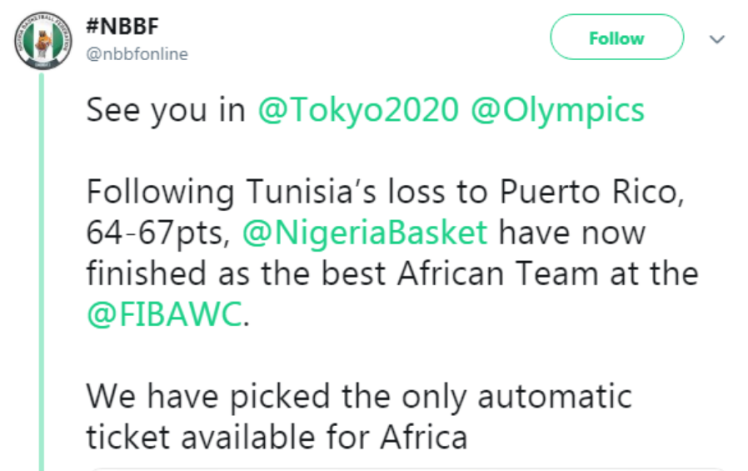Click "We have picked the only automatic" line
This screenshot has width=748, height=471.
[x=359, y=397]
